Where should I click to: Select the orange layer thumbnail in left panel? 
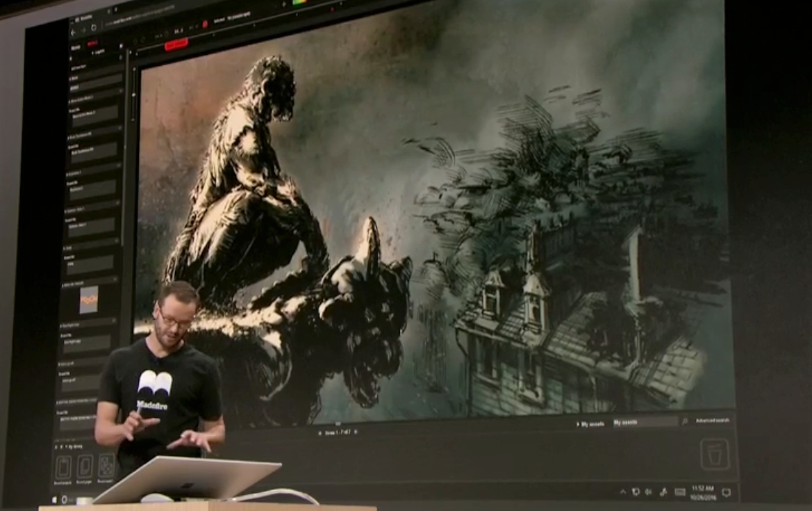[x=88, y=300]
